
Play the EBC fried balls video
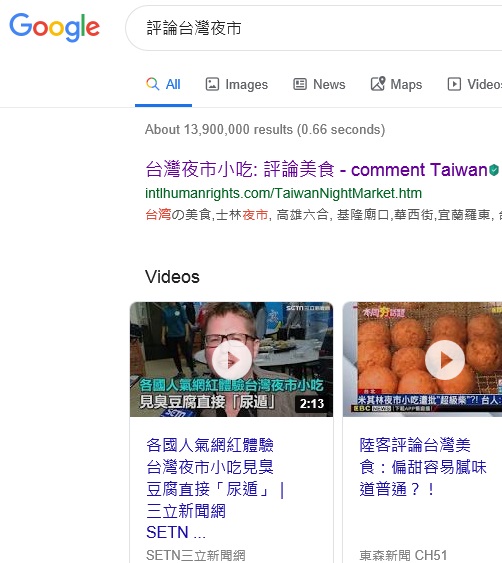tap(445, 360)
